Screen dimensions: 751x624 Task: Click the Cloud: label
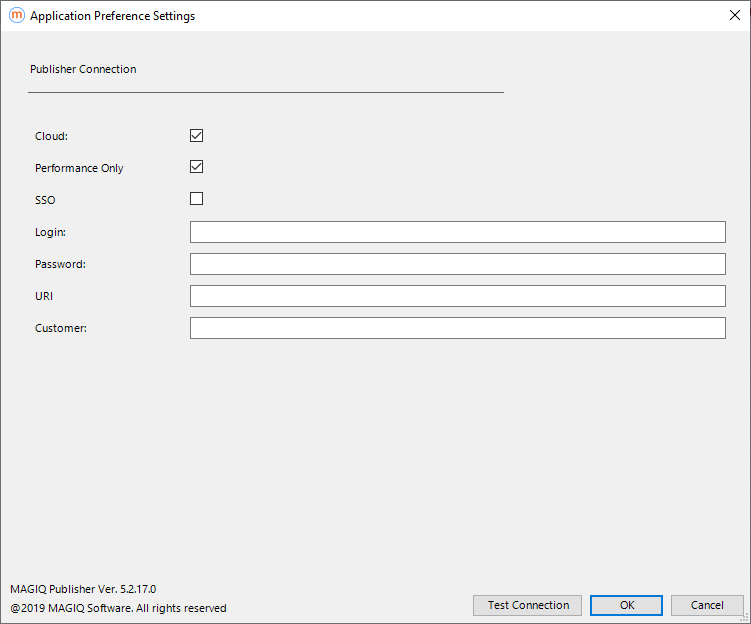51,136
